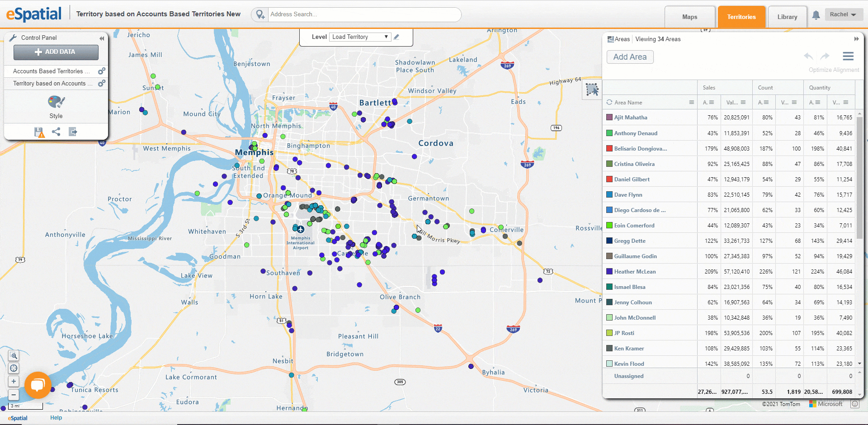Click the Quantity column group header
The image size is (868, 425).
(x=829, y=88)
